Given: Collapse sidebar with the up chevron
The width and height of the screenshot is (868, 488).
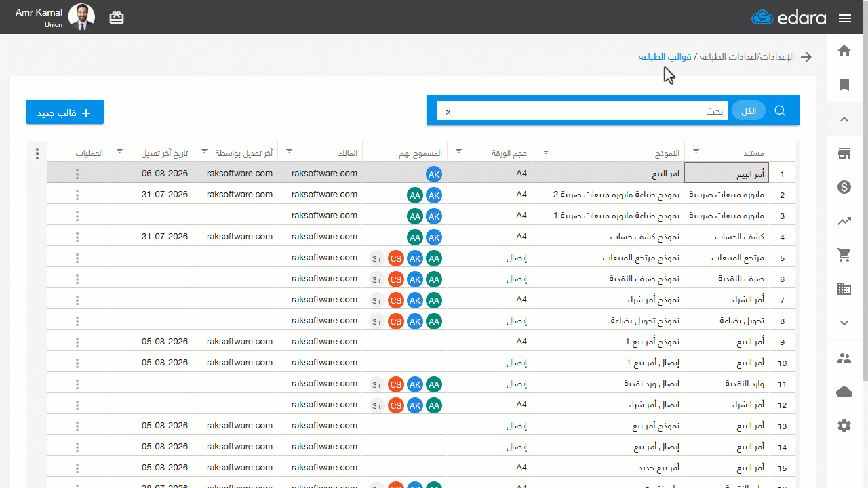Looking at the screenshot, I should (844, 119).
